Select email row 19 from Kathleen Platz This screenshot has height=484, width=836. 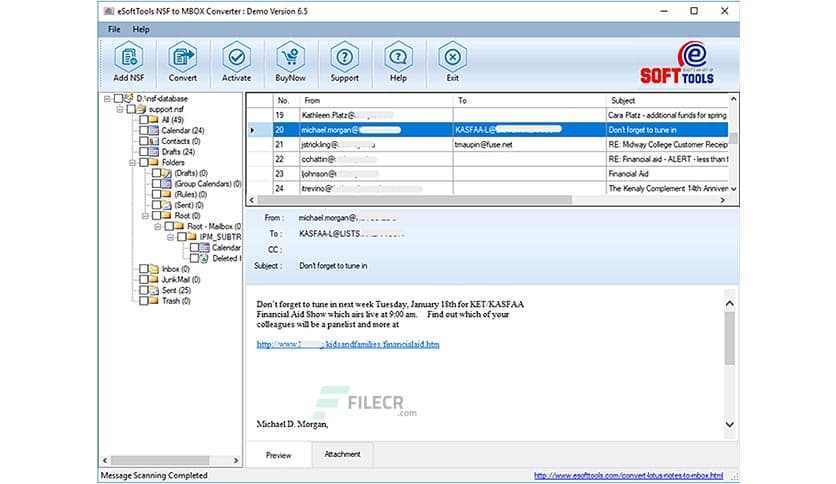click(x=487, y=115)
